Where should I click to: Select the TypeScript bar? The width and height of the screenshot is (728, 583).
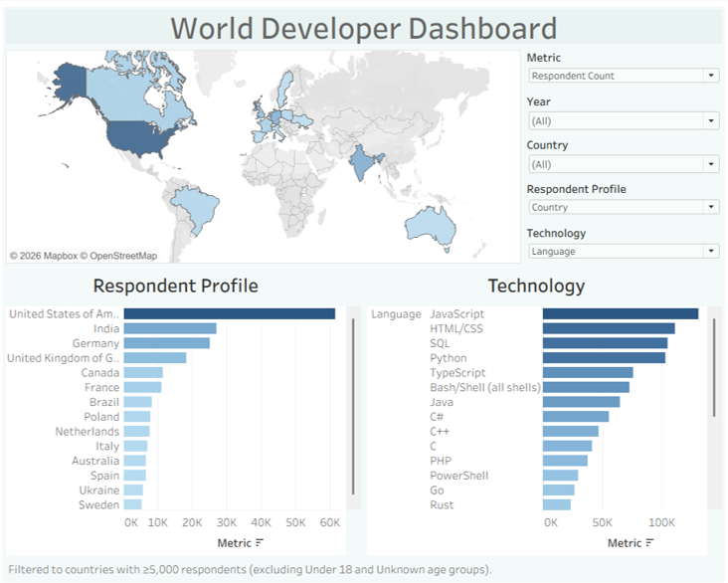click(x=588, y=373)
